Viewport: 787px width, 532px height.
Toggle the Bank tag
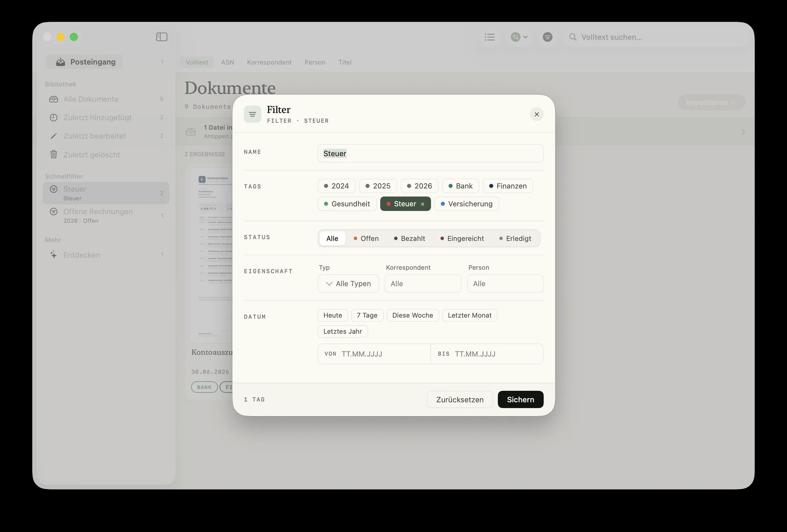point(460,186)
